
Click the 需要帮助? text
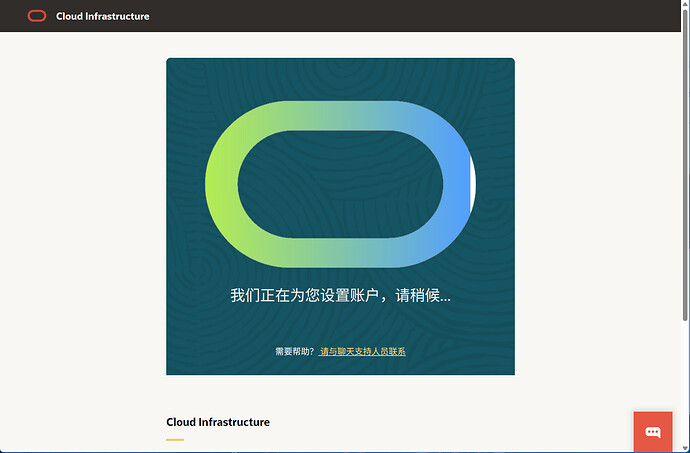[294, 351]
